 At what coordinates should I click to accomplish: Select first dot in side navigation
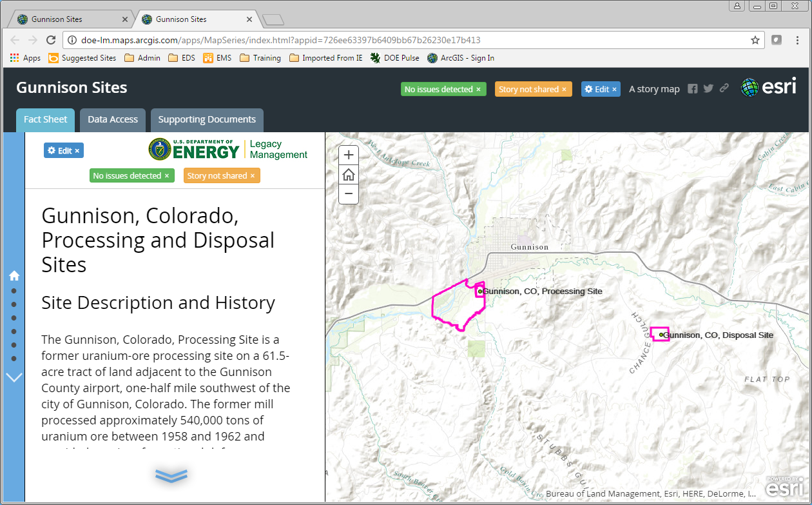pyautogui.click(x=14, y=291)
